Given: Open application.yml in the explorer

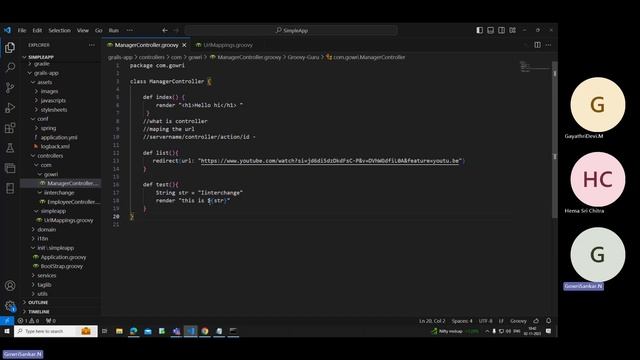Looking at the screenshot, I should click(x=59, y=138).
